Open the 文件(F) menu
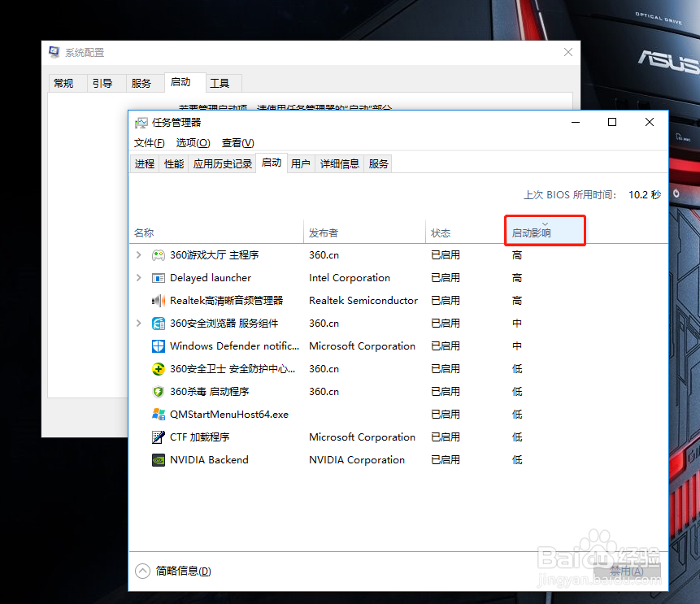Viewport: 700px width, 604px height. (149, 143)
